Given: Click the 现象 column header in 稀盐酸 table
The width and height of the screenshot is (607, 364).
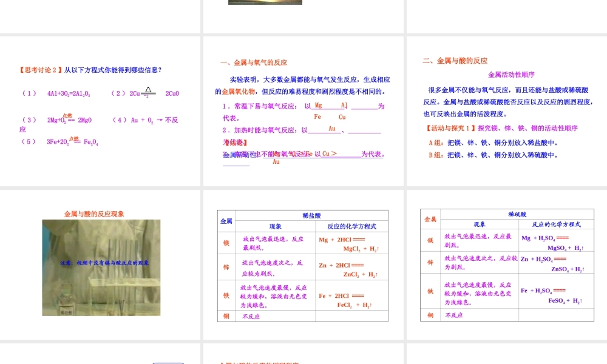Looking at the screenshot, I should pos(275,226).
